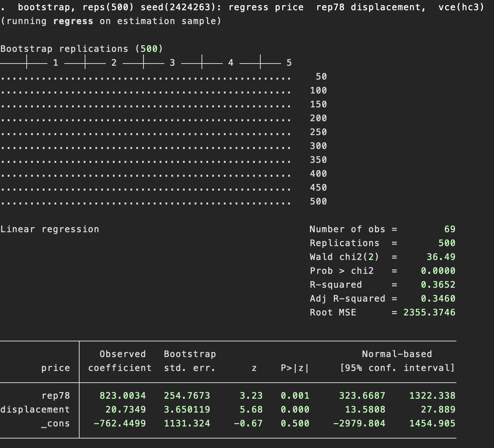Click the replication counter 100
The image size is (494, 448).
(318, 91)
